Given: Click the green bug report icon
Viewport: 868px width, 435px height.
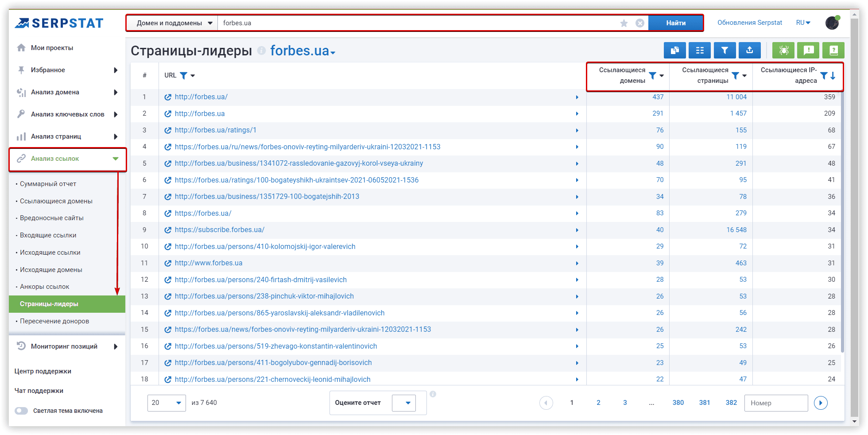Looking at the screenshot, I should (x=783, y=50).
